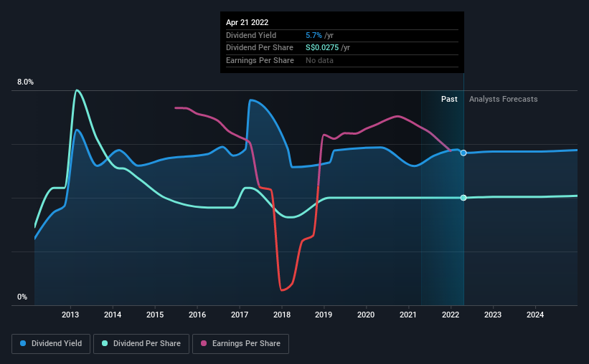This screenshot has width=589, height=364.
Task: Click the Apr 21 2022 tooltip date header
Action: pyautogui.click(x=248, y=22)
